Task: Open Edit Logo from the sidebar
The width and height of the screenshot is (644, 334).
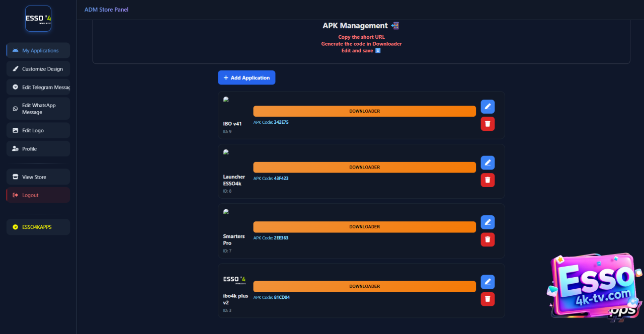Action: coord(38,130)
